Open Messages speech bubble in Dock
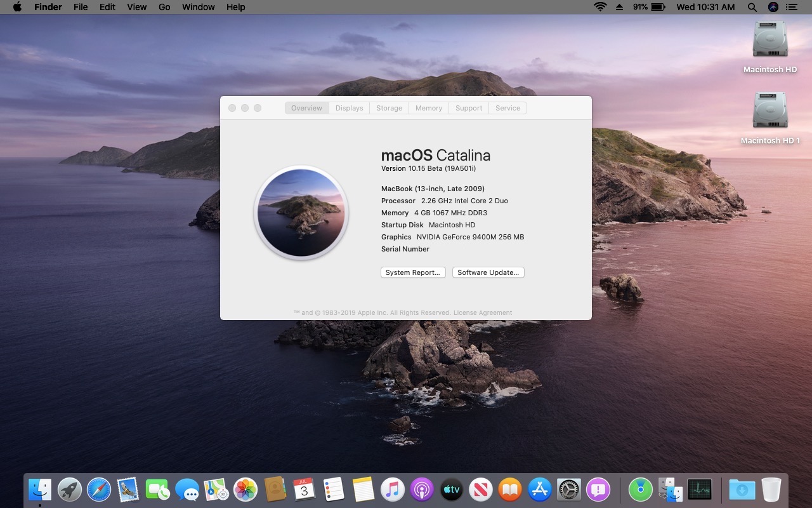812x508 pixels. [187, 490]
